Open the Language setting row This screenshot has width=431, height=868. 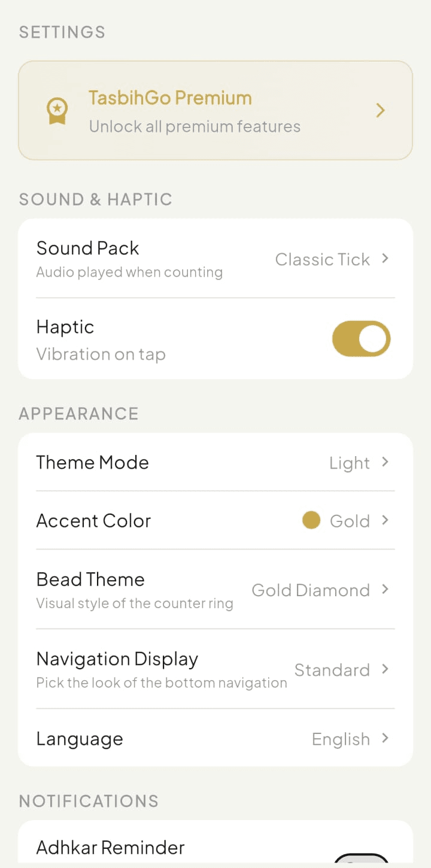coord(215,738)
